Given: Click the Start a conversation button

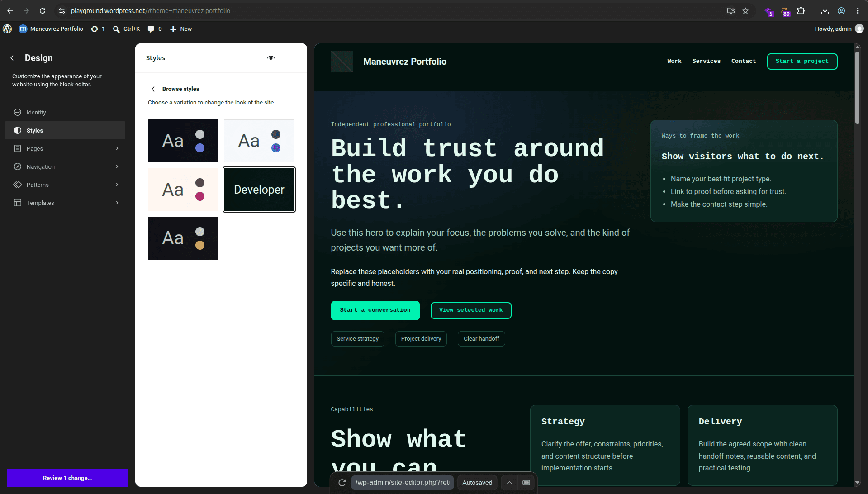Looking at the screenshot, I should [x=375, y=310].
